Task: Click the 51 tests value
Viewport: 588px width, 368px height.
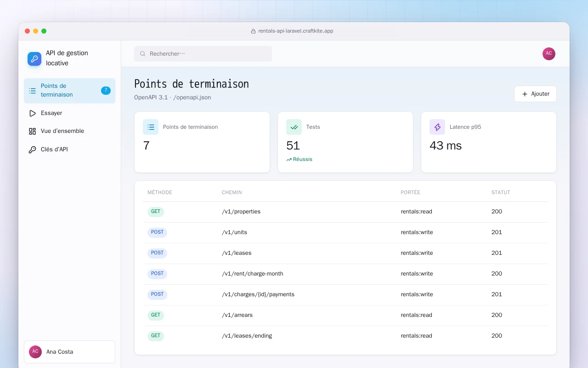Action: tap(293, 146)
